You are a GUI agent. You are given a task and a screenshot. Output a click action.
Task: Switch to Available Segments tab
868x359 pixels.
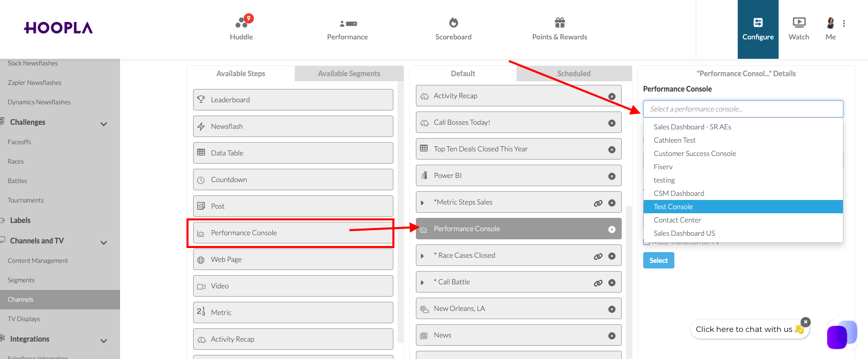349,74
